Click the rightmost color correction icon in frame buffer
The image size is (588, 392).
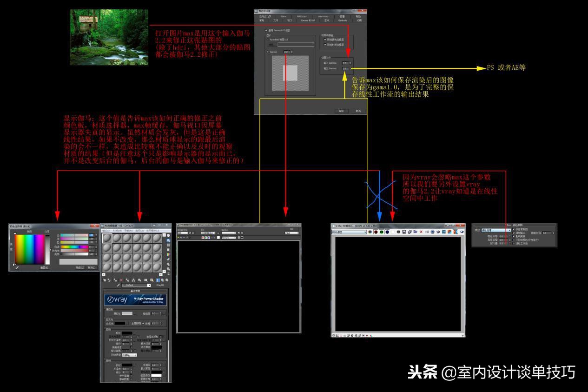(461, 232)
